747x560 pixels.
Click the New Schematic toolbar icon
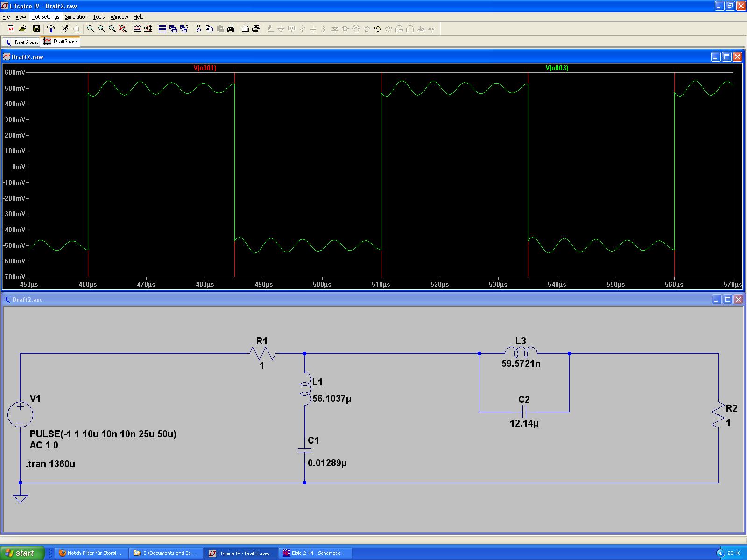[x=11, y=29]
